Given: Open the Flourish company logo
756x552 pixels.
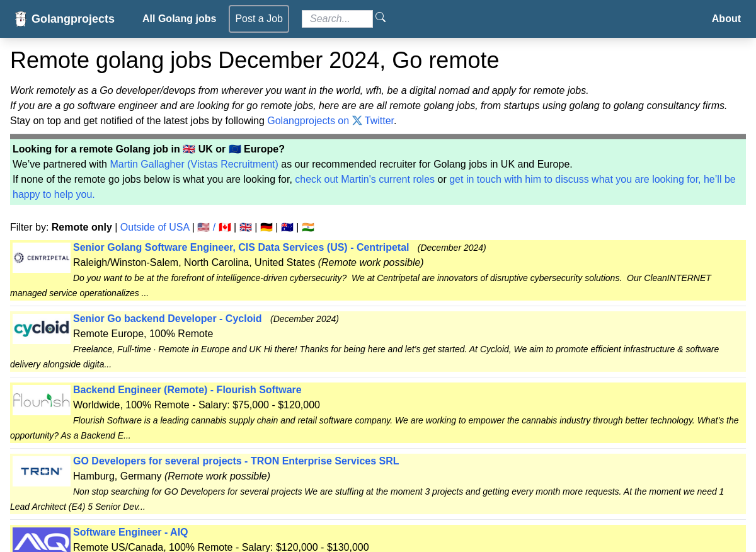Looking at the screenshot, I should (42, 400).
